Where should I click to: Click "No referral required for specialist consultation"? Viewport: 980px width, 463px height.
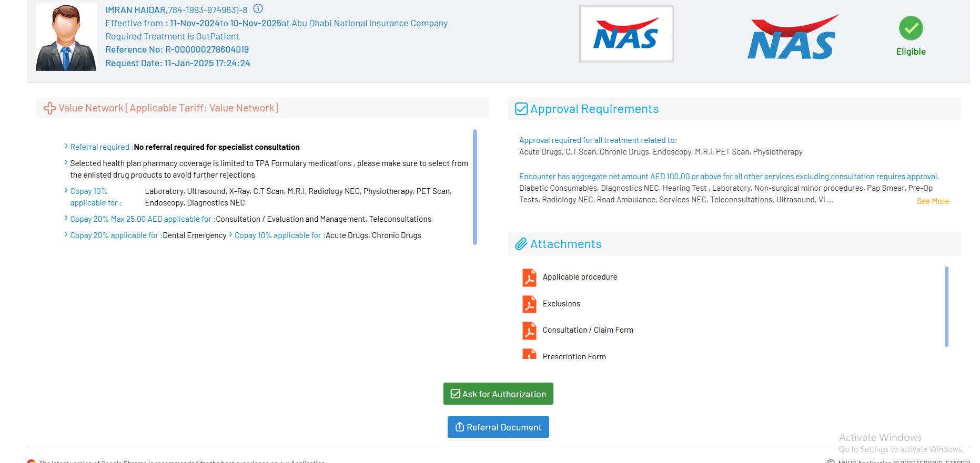pyautogui.click(x=217, y=147)
